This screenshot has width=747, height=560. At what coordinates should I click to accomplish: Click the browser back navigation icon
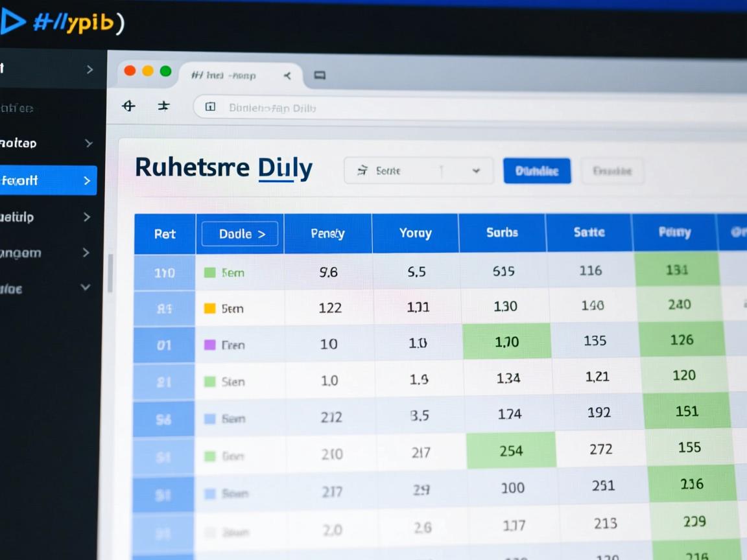[x=129, y=106]
